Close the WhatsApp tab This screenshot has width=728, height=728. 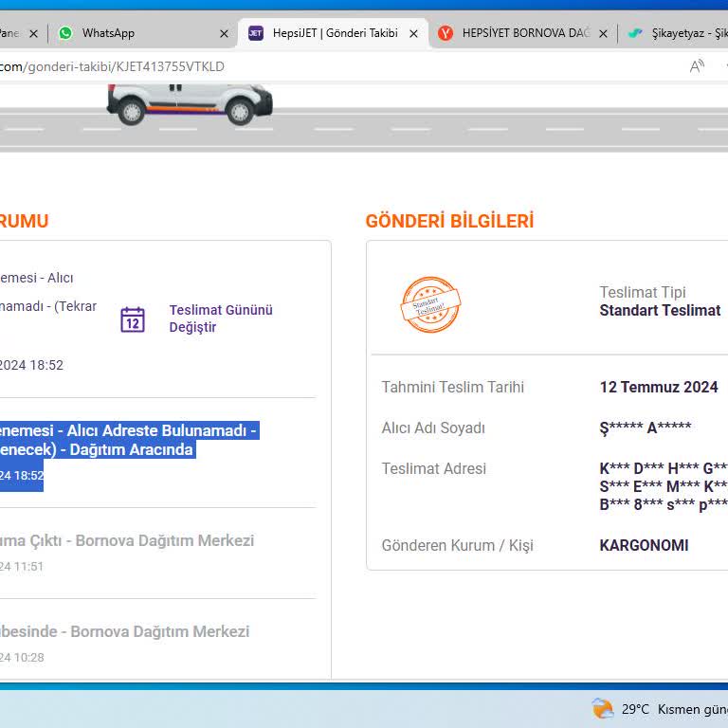[x=224, y=33]
